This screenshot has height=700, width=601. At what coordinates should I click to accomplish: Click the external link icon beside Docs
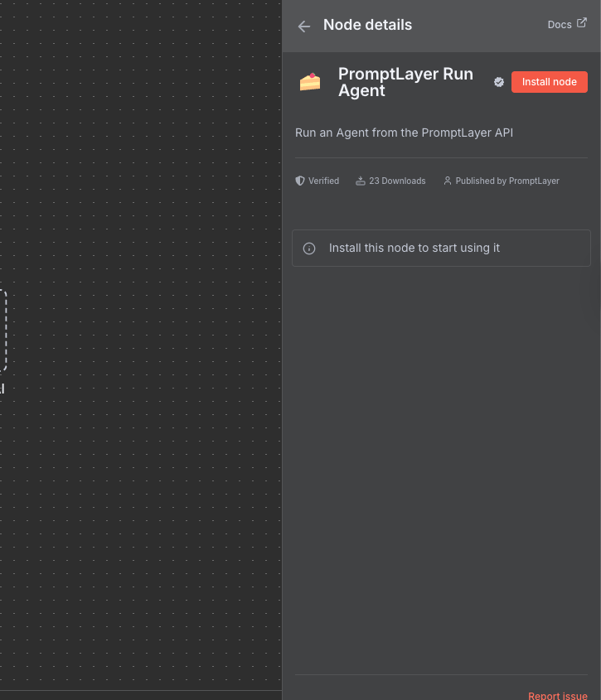coord(581,22)
